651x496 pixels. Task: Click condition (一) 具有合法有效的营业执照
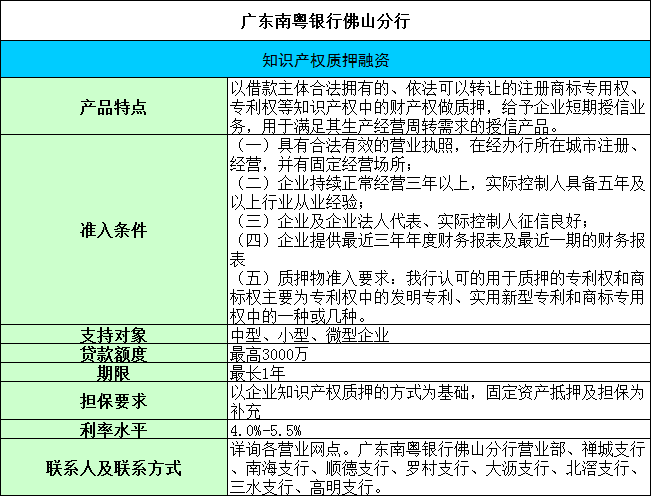pos(438,154)
